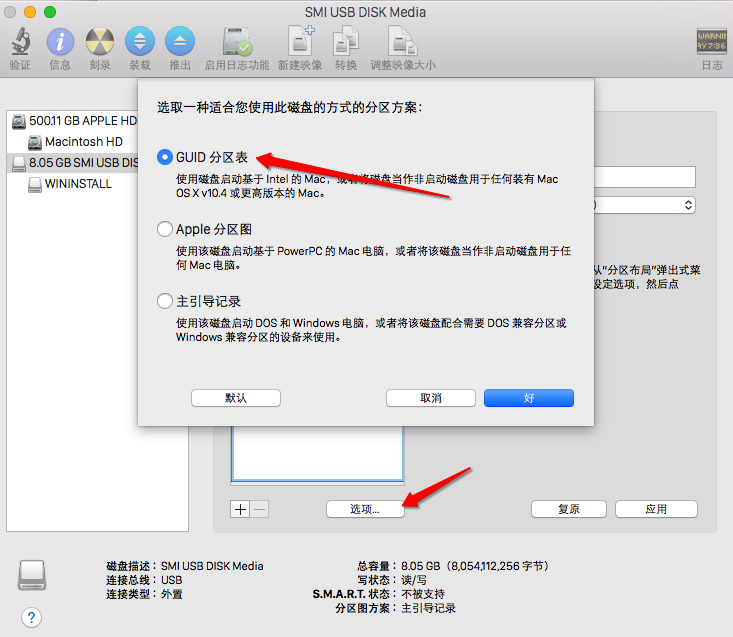Viewport: 733px width, 637px height.
Task: Click the 取消 (Cancel) button
Action: click(x=431, y=398)
